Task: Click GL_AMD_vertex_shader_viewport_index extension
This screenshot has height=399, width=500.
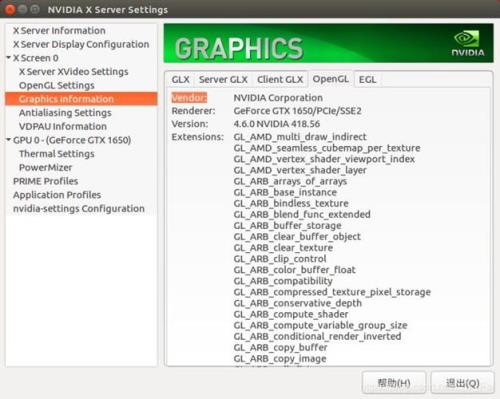Action: click(x=324, y=159)
